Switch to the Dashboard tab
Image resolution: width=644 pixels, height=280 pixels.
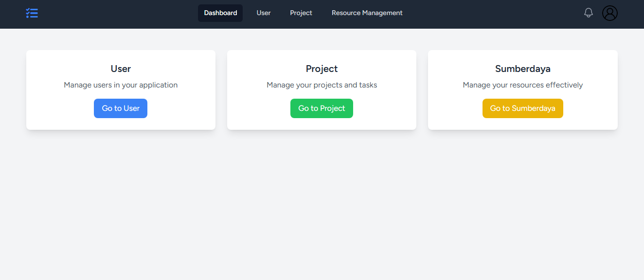[220, 13]
